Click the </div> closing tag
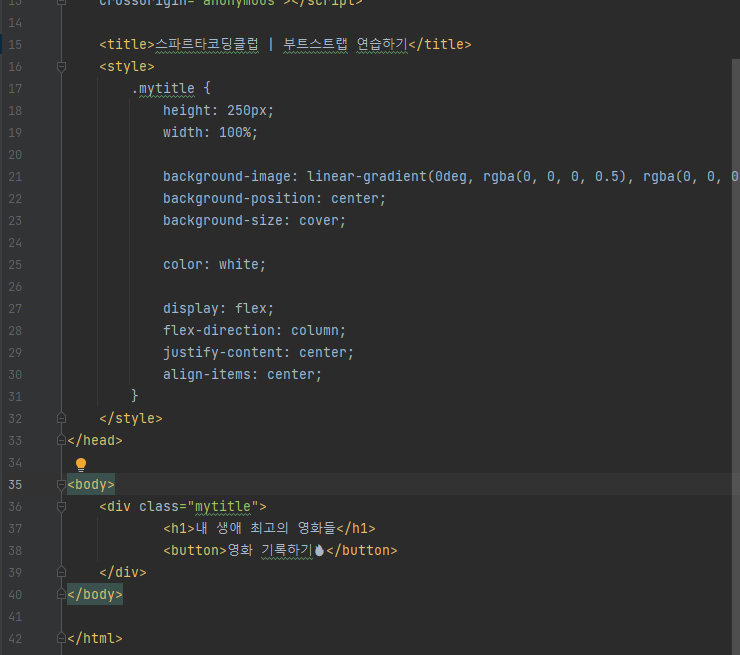The width and height of the screenshot is (740, 655). (x=123, y=572)
